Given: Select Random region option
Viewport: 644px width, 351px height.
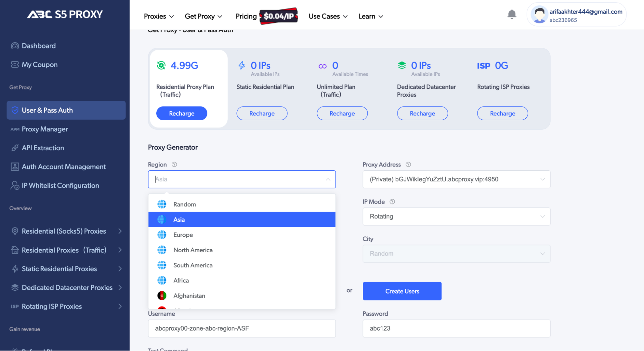Looking at the screenshot, I should [242, 204].
